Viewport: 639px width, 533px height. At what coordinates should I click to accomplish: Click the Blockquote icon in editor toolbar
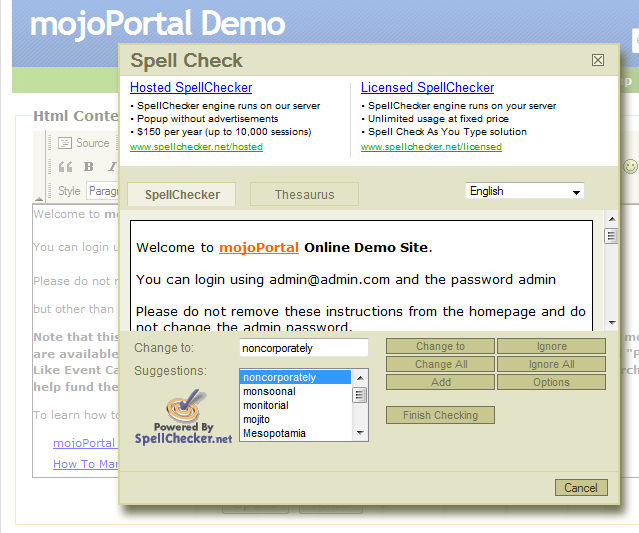coord(65,167)
